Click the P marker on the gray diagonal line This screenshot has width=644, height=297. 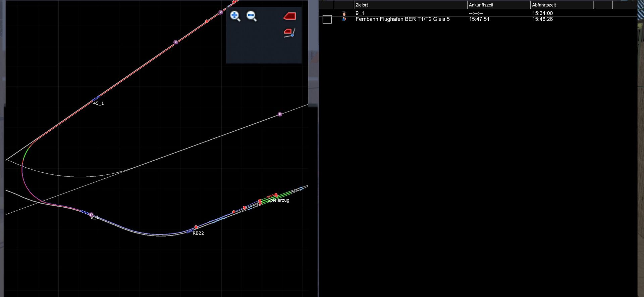pos(280,115)
